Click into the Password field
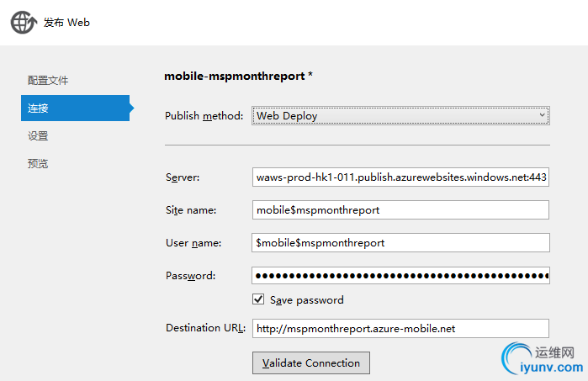 point(400,276)
